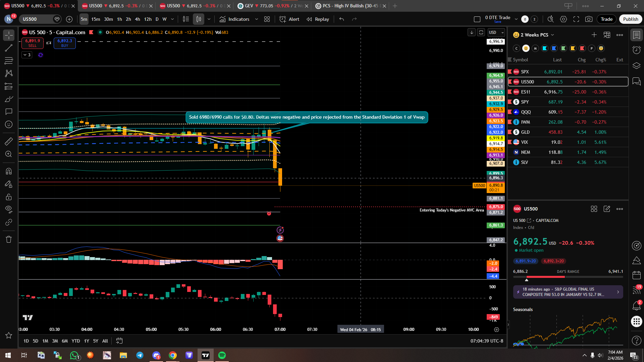Take a chart snapshot with camera icon

589,19
